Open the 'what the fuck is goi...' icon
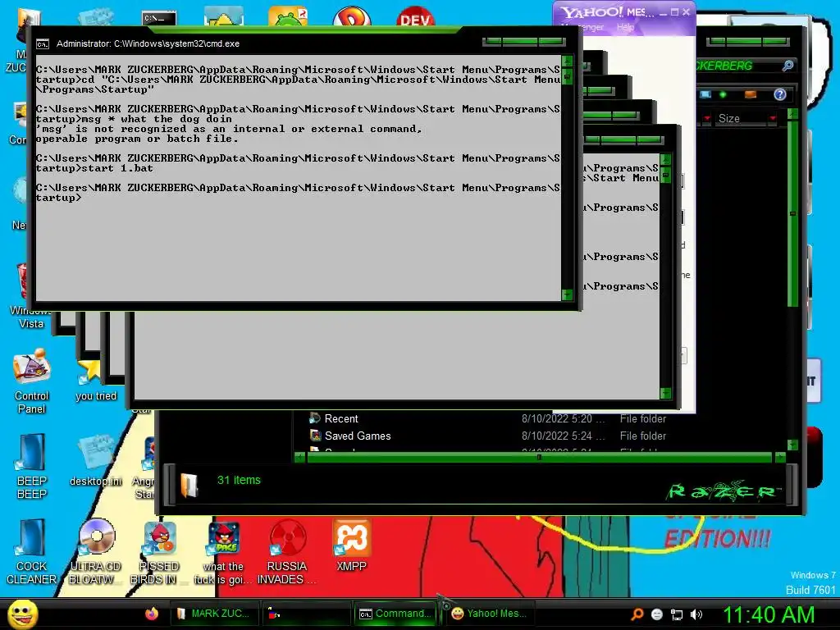 [223, 552]
